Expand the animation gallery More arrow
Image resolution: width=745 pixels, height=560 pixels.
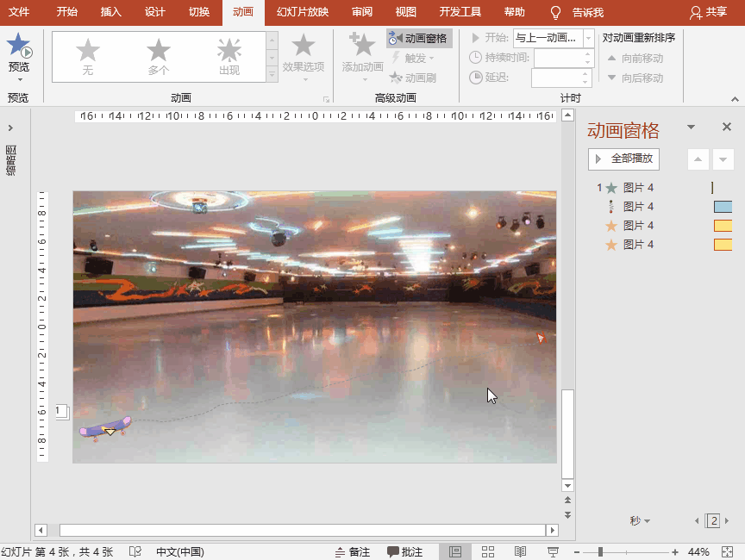pos(272,75)
